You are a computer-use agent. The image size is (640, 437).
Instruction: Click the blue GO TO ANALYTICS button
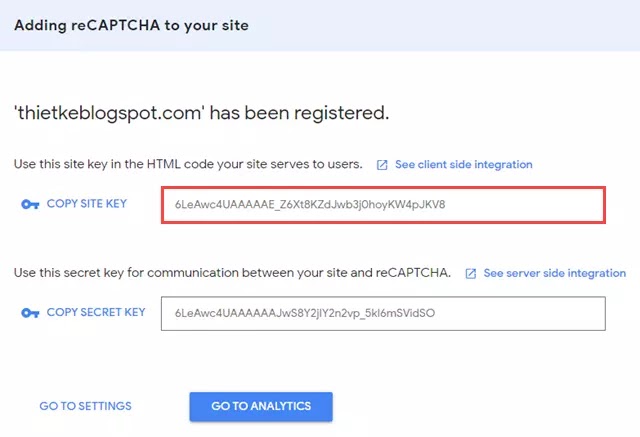(x=261, y=406)
